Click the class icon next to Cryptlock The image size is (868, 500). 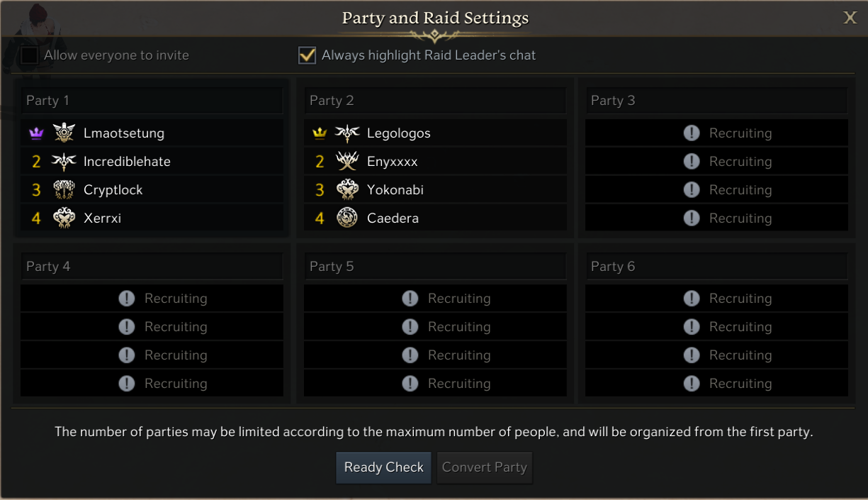(64, 190)
